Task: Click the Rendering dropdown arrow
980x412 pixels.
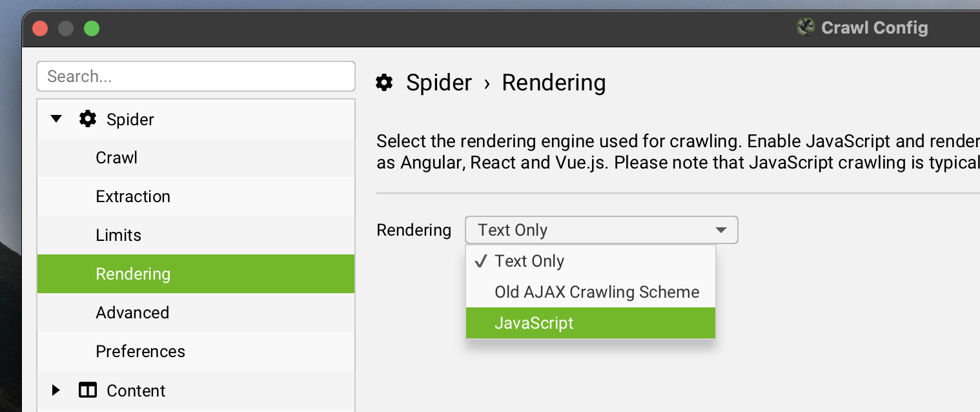Action: tap(721, 231)
